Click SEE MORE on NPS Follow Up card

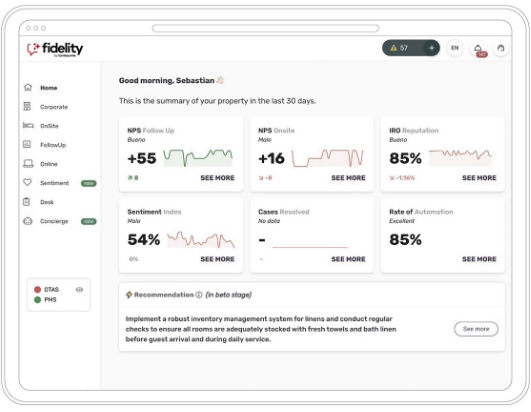click(x=217, y=178)
